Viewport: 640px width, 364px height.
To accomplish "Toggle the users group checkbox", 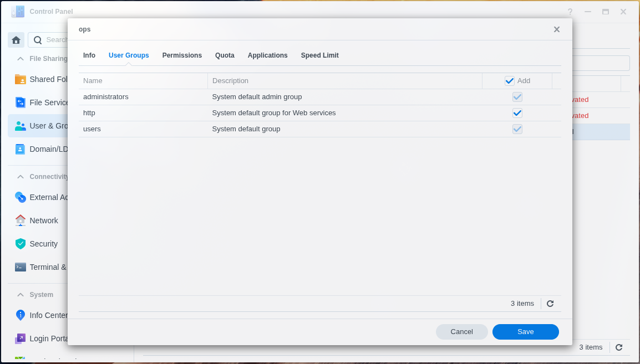I will point(517,129).
